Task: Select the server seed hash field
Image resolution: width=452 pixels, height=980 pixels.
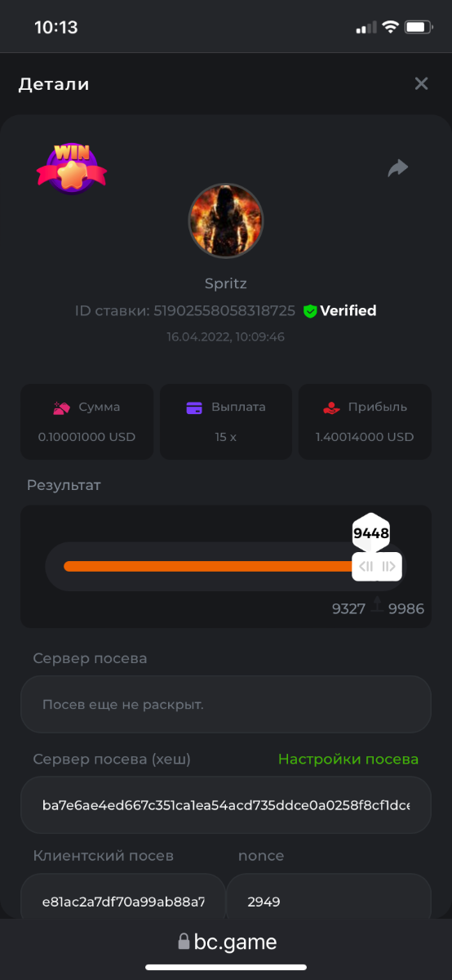Action: (x=226, y=805)
